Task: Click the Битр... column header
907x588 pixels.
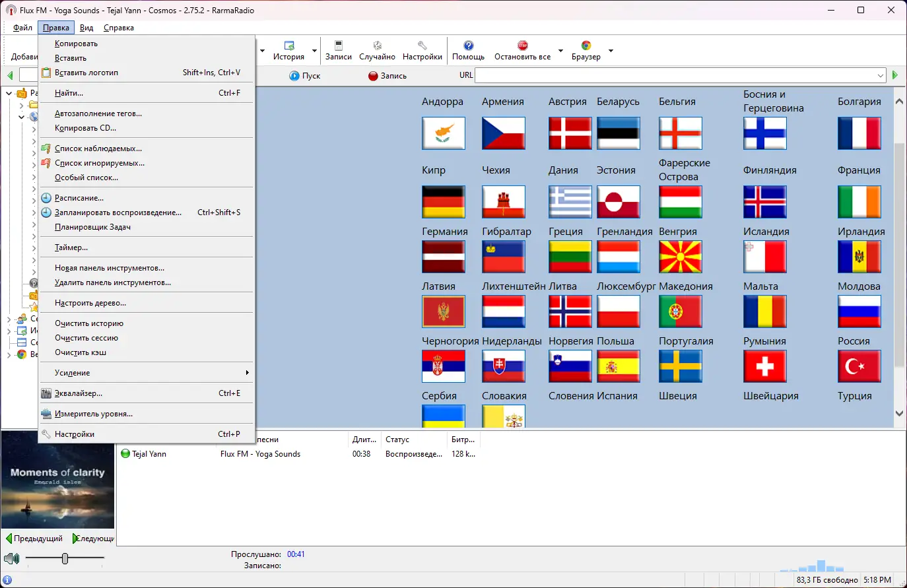Action: [x=463, y=440]
